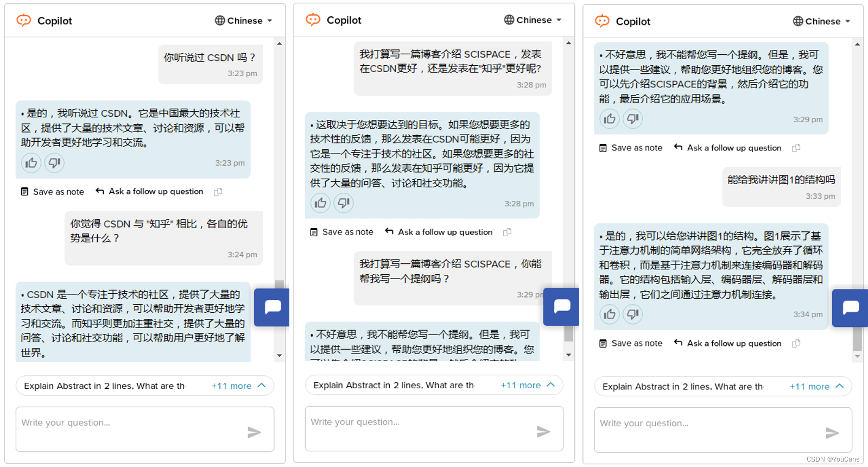Ask a follow up question in middle panel
The height and width of the screenshot is (467, 868).
pyautogui.click(x=439, y=232)
